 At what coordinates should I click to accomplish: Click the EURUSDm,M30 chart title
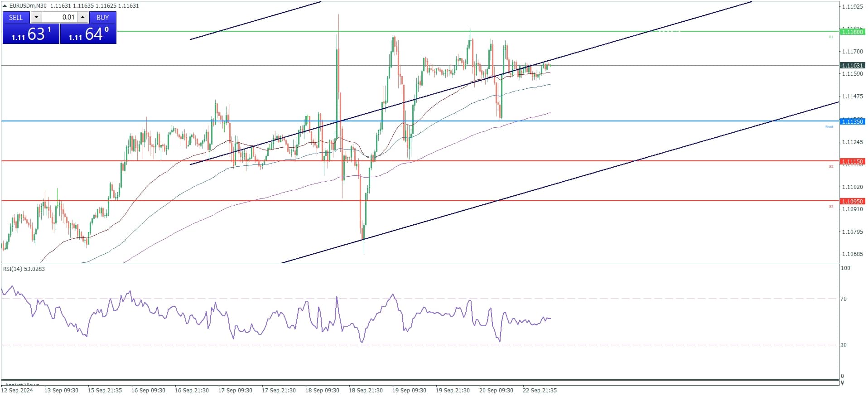point(28,5)
